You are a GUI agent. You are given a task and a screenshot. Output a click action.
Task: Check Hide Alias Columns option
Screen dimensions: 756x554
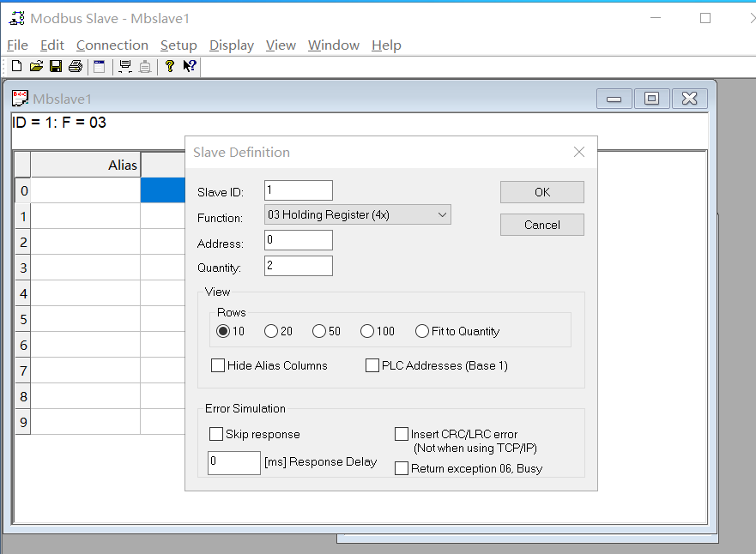click(x=218, y=365)
